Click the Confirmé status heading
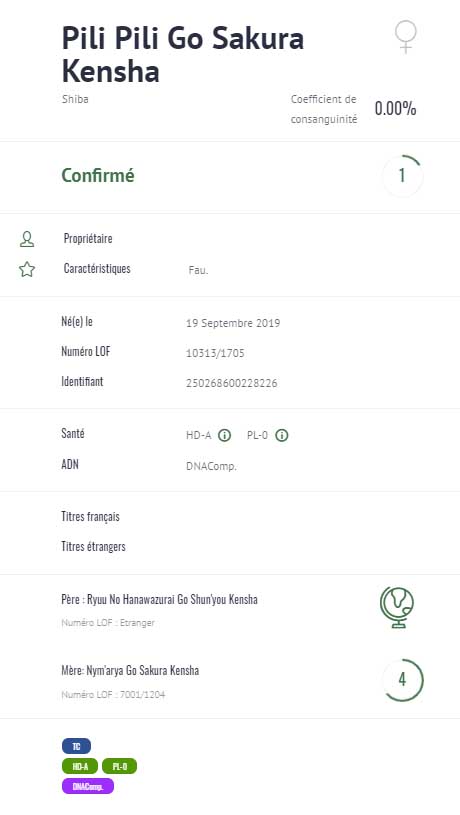 click(98, 176)
